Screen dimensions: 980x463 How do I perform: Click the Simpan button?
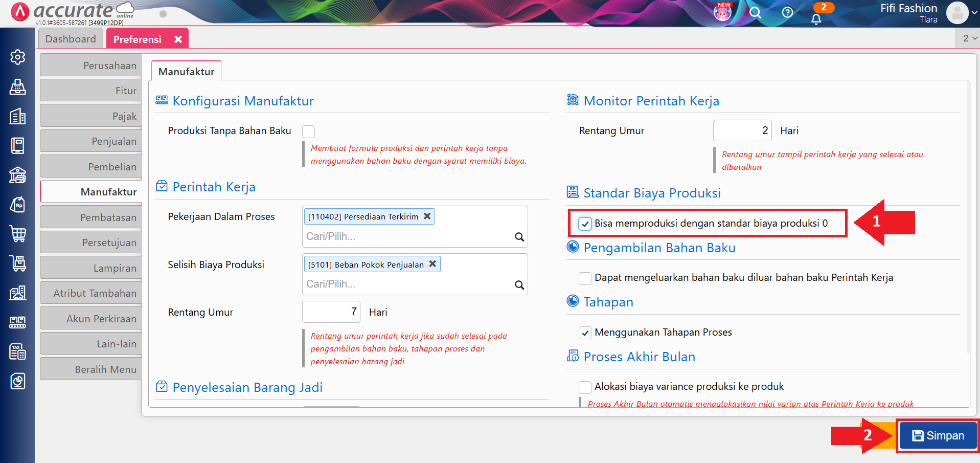(x=937, y=435)
